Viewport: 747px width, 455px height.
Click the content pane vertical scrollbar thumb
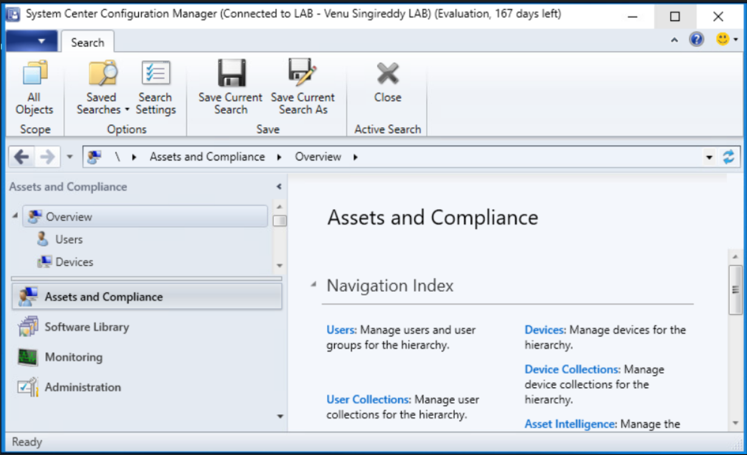[735, 289]
